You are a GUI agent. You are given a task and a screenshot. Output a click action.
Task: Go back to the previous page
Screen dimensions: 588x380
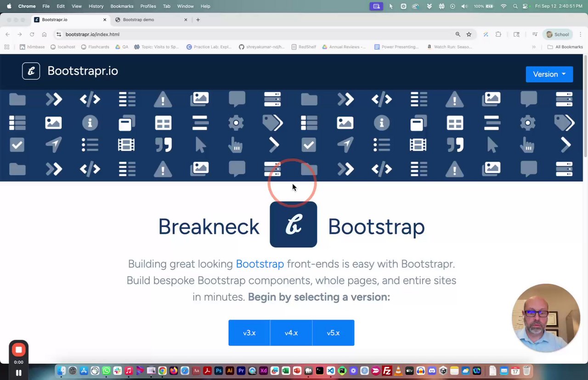(8, 34)
